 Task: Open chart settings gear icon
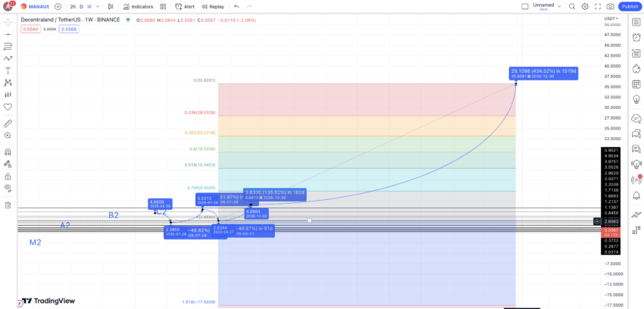pyautogui.click(x=585, y=6)
